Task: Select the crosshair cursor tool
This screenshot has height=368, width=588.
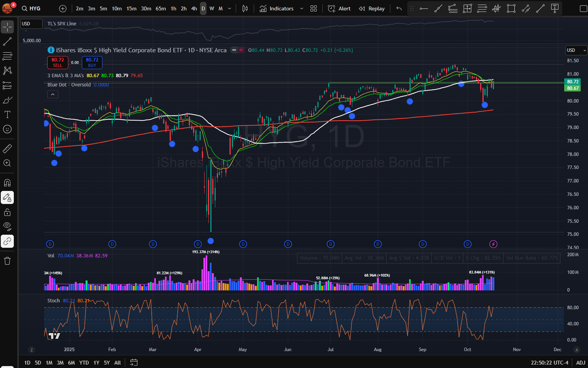Action: pyautogui.click(x=7, y=27)
